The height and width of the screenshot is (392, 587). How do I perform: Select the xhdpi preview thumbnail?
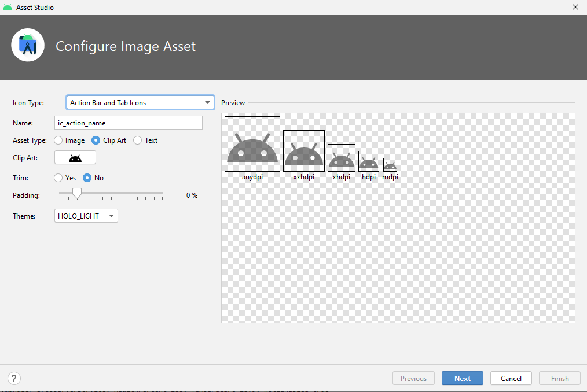coord(342,158)
